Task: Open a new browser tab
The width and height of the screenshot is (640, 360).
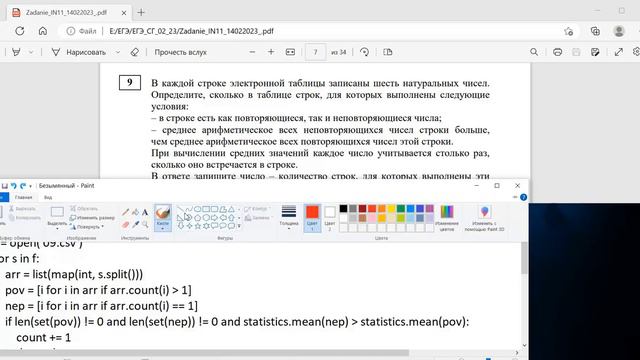Action: [141, 13]
